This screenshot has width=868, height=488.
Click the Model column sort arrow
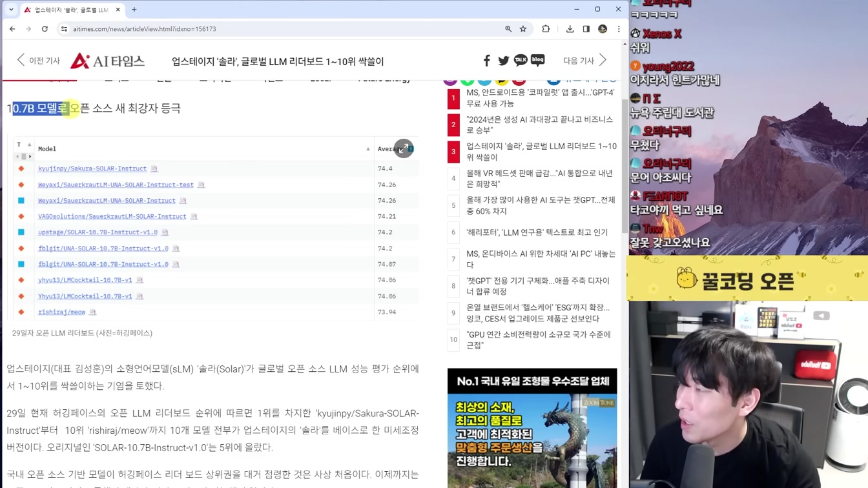[368, 149]
